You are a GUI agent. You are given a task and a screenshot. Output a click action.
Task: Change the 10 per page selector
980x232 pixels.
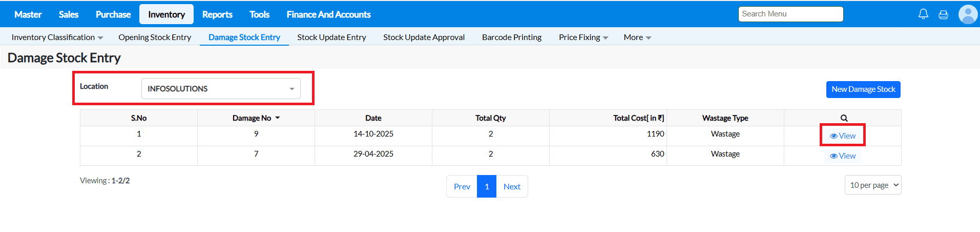873,185
